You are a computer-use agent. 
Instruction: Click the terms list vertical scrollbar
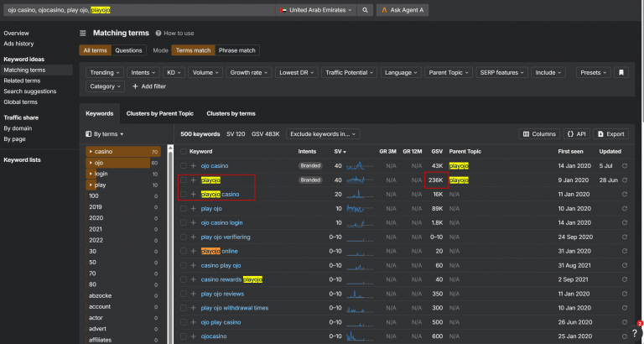click(x=170, y=242)
